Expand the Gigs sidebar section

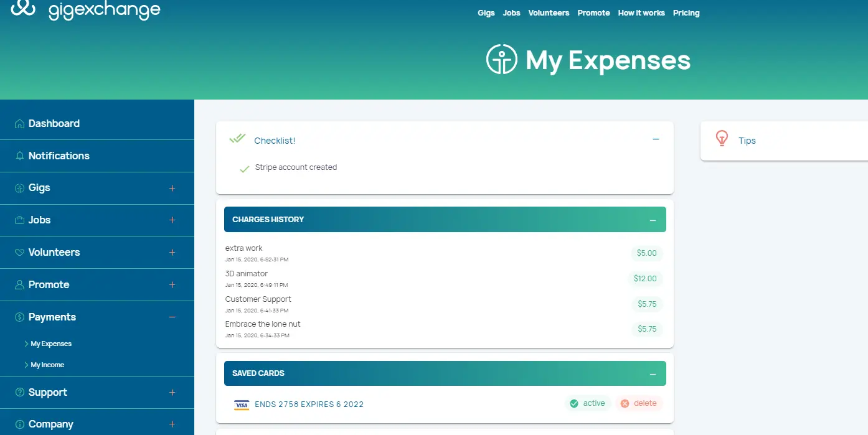[172, 188]
